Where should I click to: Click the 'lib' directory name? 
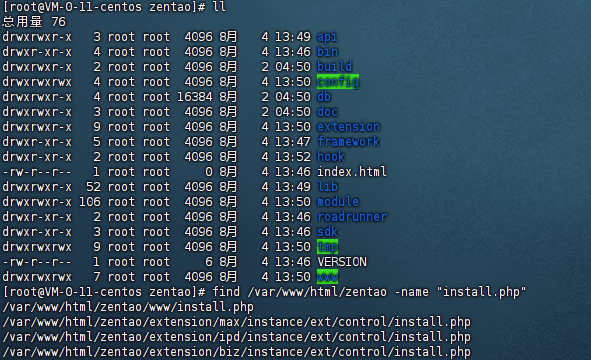coord(327,187)
